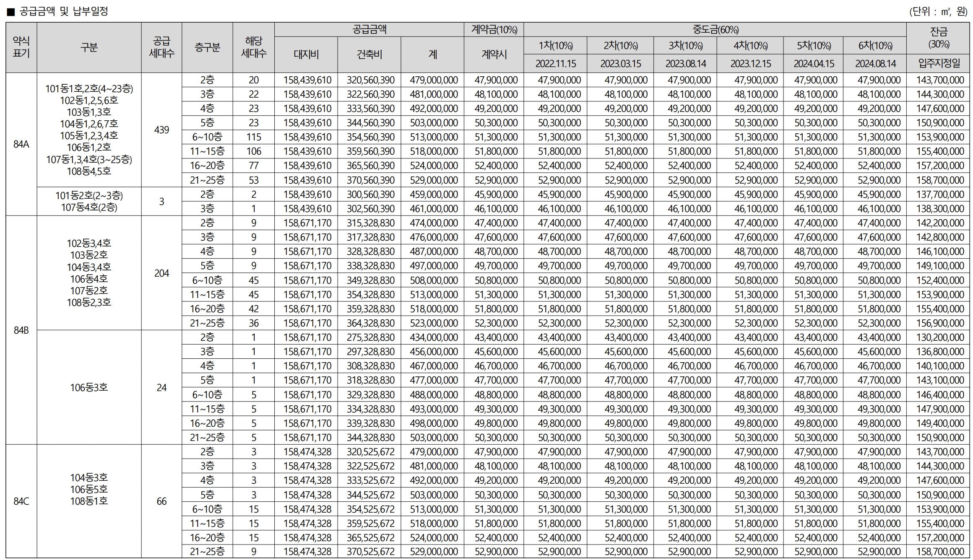Click the date '2024.08.14'

pos(875,64)
